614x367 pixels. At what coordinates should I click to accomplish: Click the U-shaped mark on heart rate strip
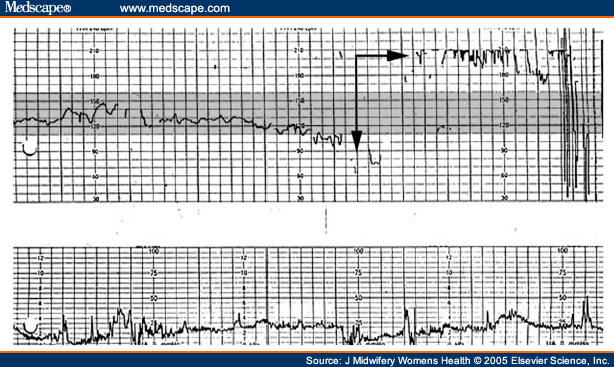point(29,149)
